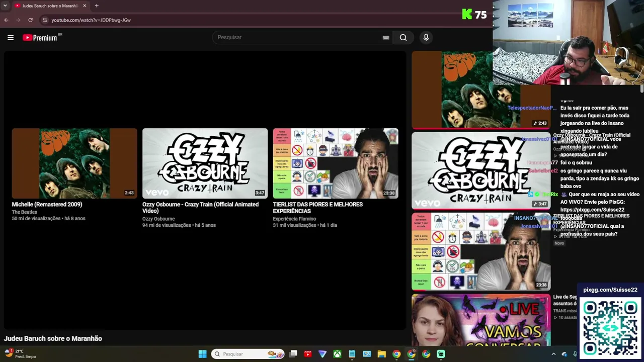Open the green rounded app on taskbar
644x362 pixels.
coord(441,354)
